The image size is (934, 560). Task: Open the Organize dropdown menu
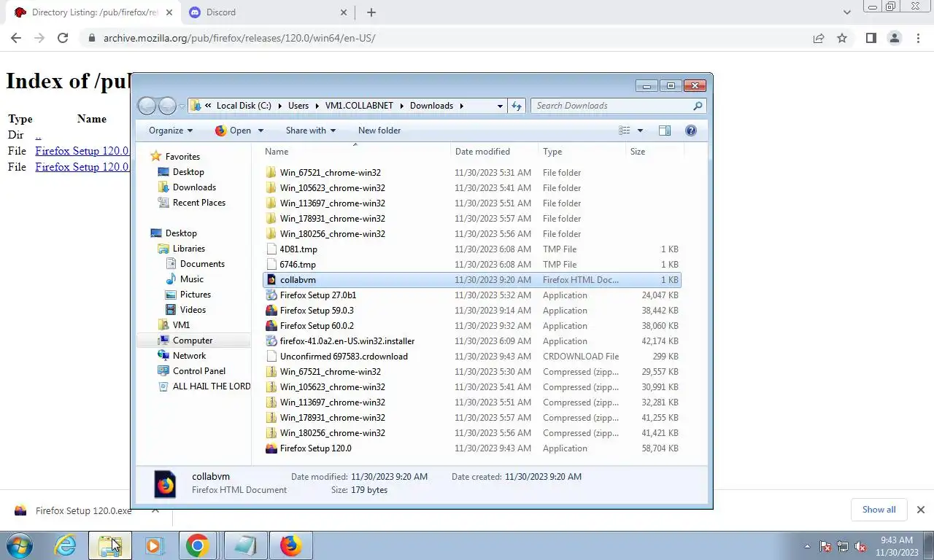pyautogui.click(x=171, y=131)
